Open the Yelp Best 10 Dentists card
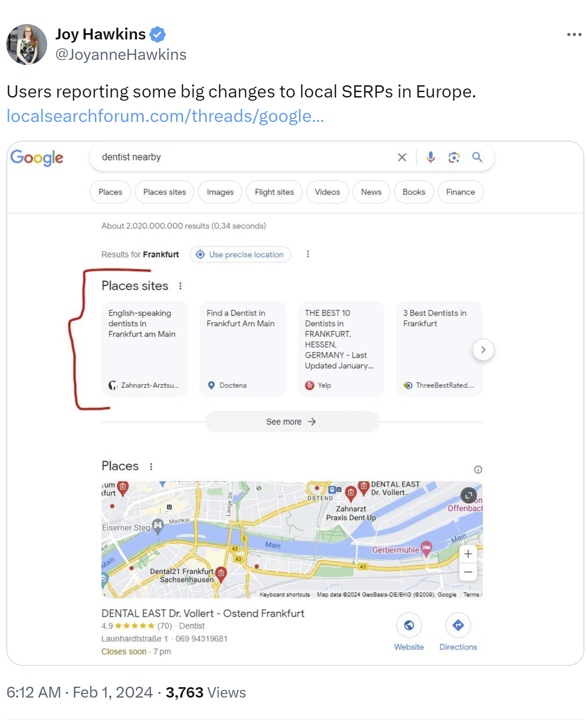The image size is (588, 723). coord(341,349)
